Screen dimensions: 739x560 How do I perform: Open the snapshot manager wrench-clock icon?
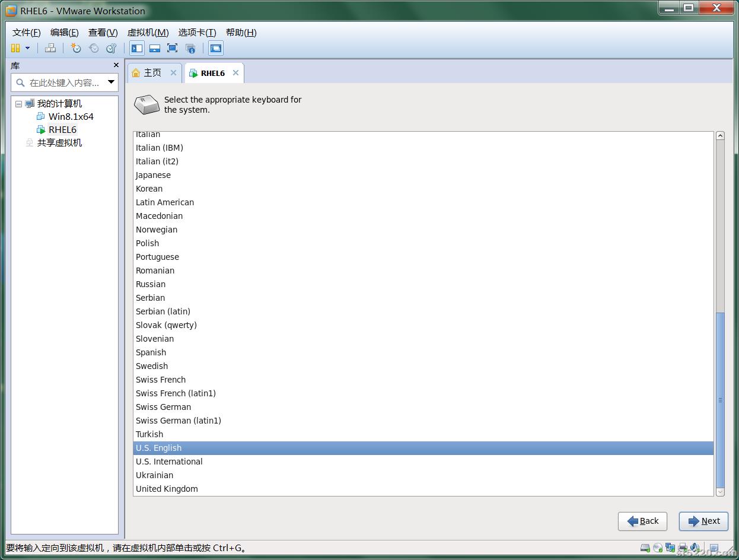(x=112, y=49)
